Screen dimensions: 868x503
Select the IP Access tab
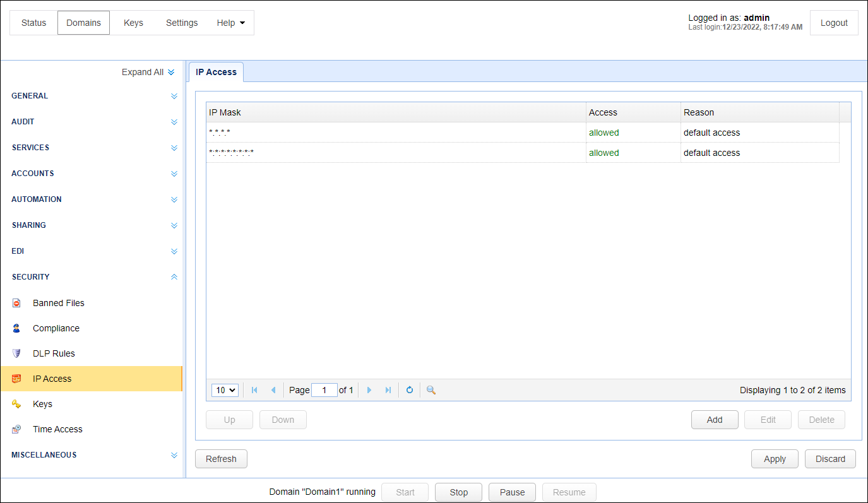click(x=216, y=72)
